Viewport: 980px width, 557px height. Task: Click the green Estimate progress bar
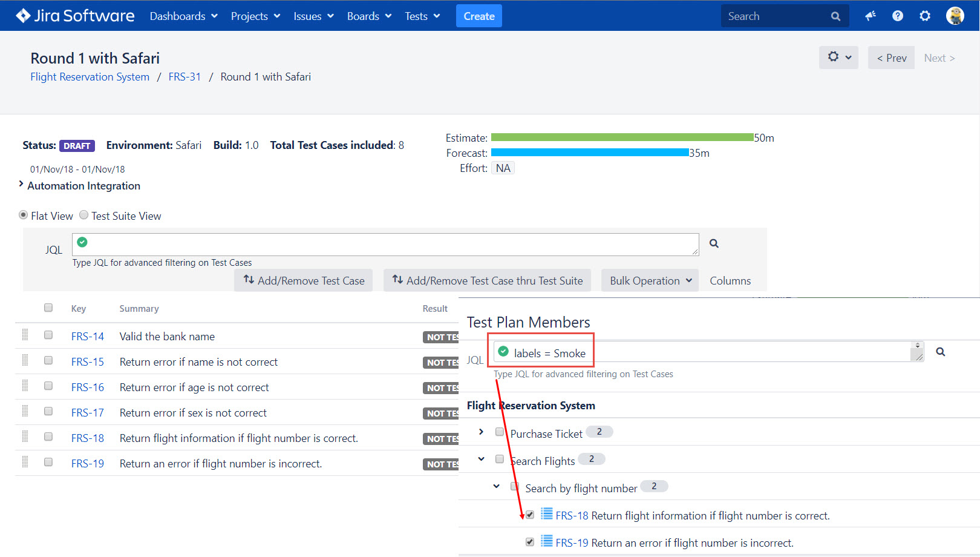pyautogui.click(x=622, y=137)
